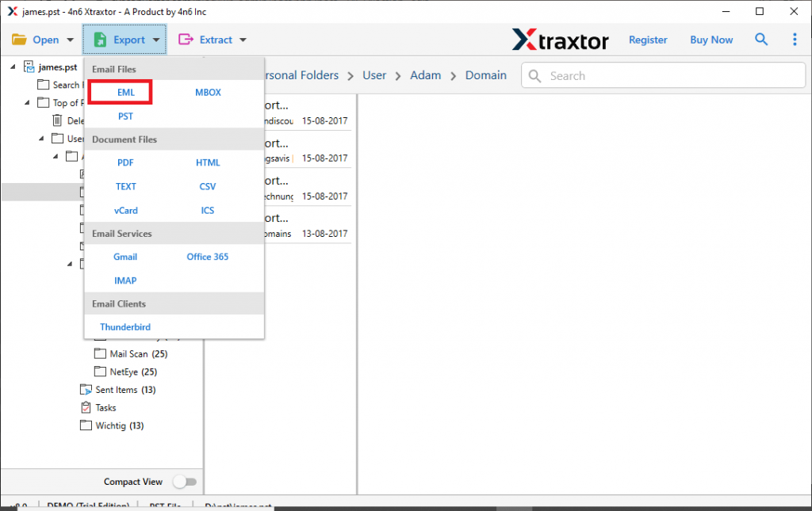Toggle the Compact View switch
Image resolution: width=812 pixels, height=511 pixels.
185,482
